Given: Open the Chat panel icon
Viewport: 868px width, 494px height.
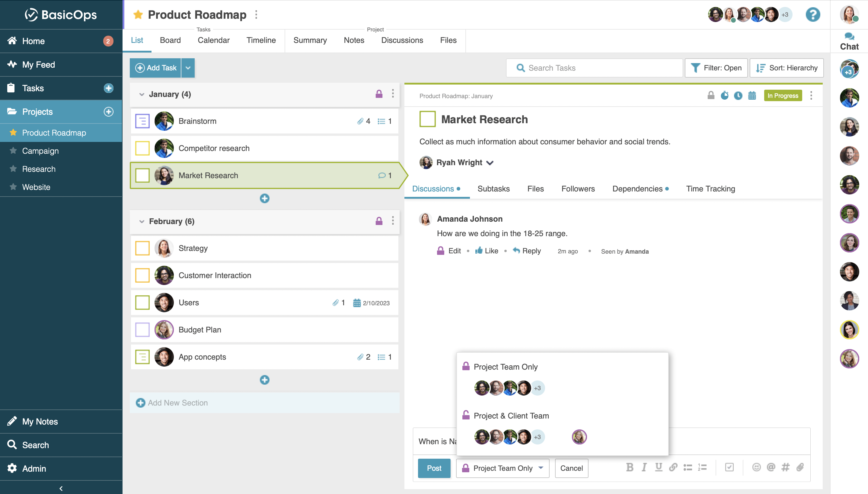Looking at the screenshot, I should [x=849, y=41].
